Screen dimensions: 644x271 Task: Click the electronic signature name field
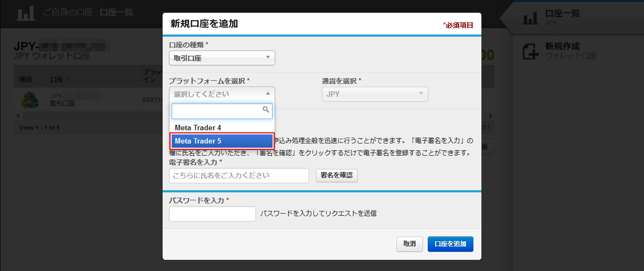coord(239,175)
